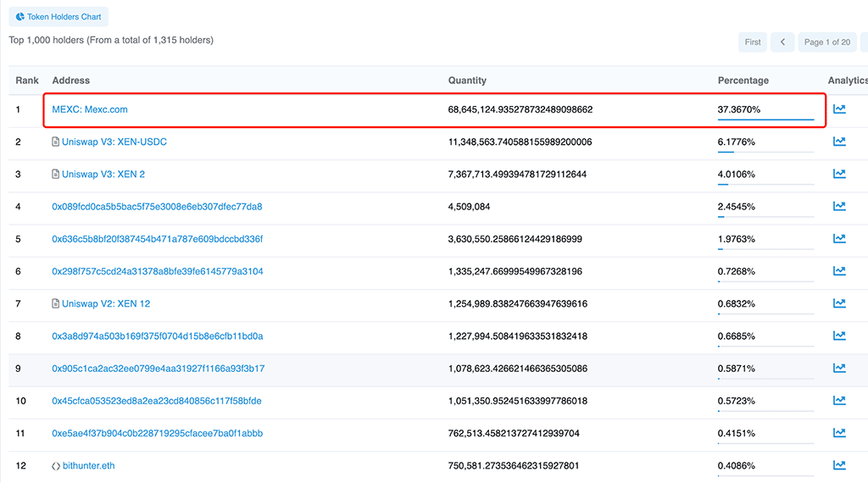Image resolution: width=868 pixels, height=483 pixels.
Task: Select quantity 1,078,623.426621466365305086
Action: click(518, 368)
